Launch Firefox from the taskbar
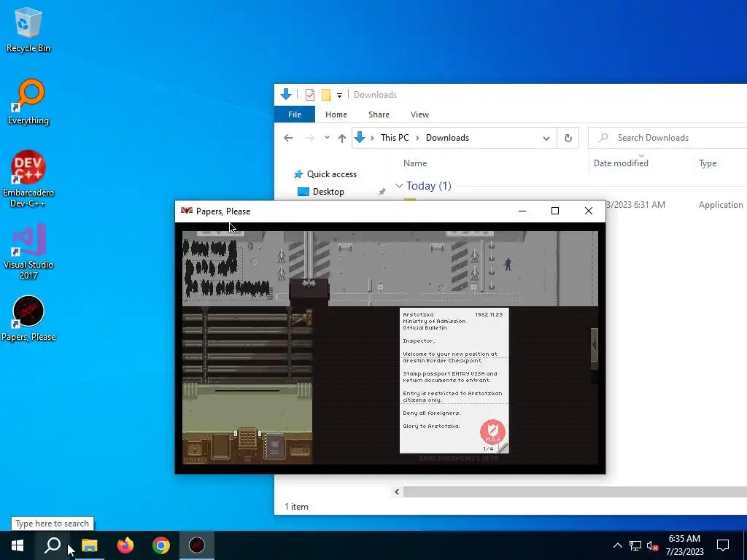This screenshot has height=560, width=747. [125, 545]
